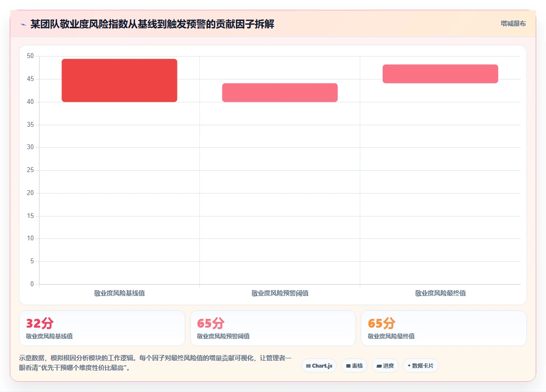
Task: Click the chart title 某团队敬业度风险指数
Action: point(152,24)
